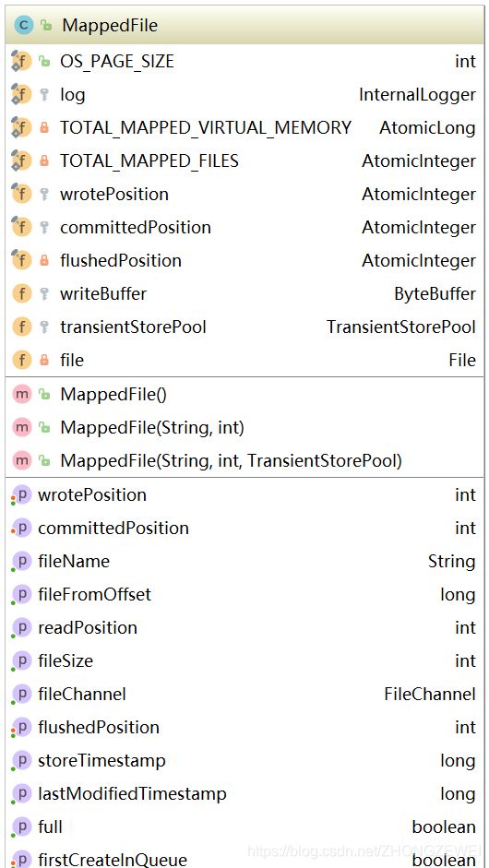The width and height of the screenshot is (489, 868).
Task: Click the method icon of MappedFile() constructor
Action: coord(21,395)
